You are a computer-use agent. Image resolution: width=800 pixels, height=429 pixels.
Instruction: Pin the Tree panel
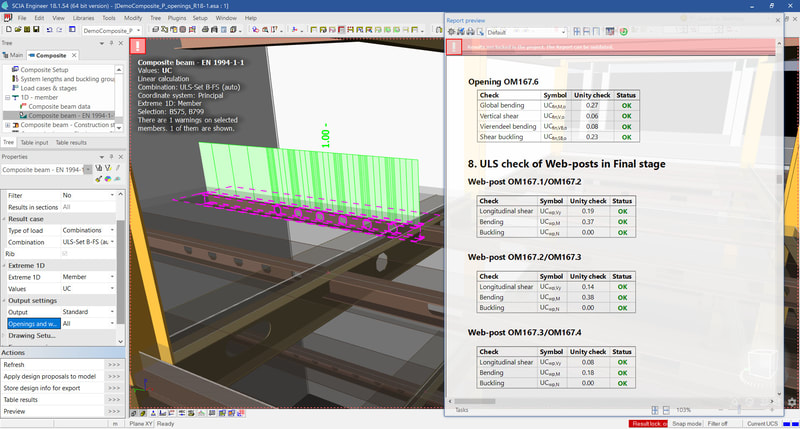[x=111, y=43]
